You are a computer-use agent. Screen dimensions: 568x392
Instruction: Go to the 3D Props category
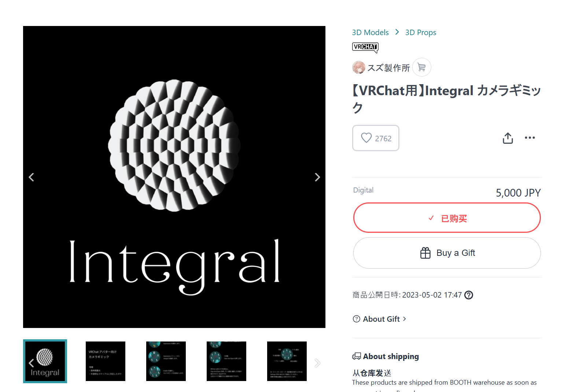(421, 33)
